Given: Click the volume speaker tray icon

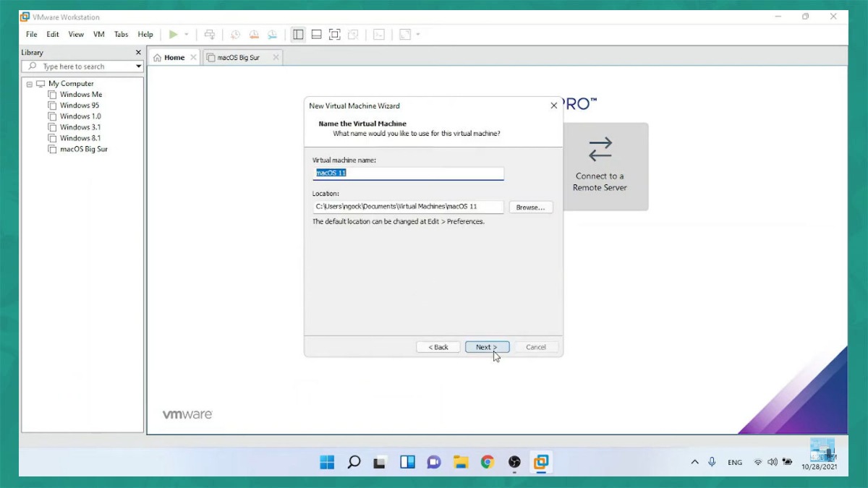Looking at the screenshot, I should coord(773,462).
